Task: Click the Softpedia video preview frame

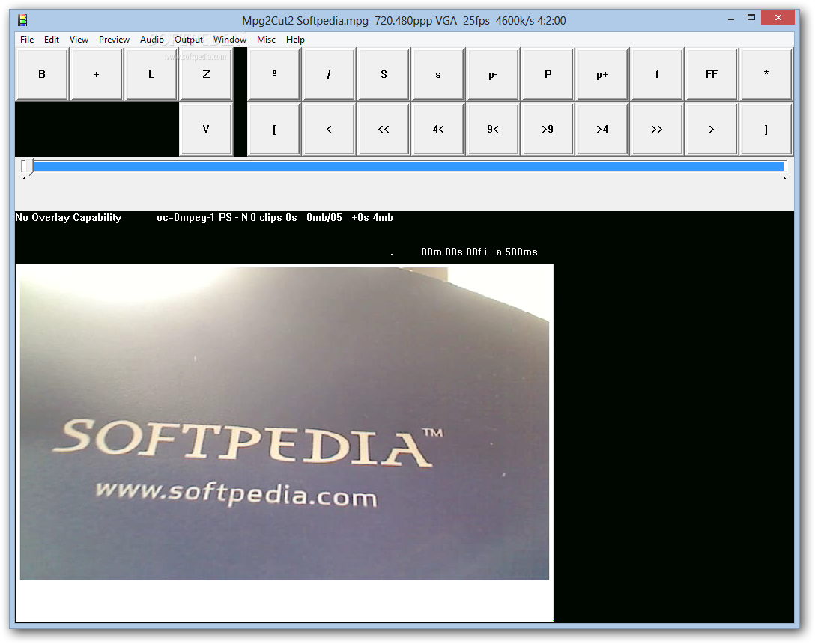Action: 285,422
